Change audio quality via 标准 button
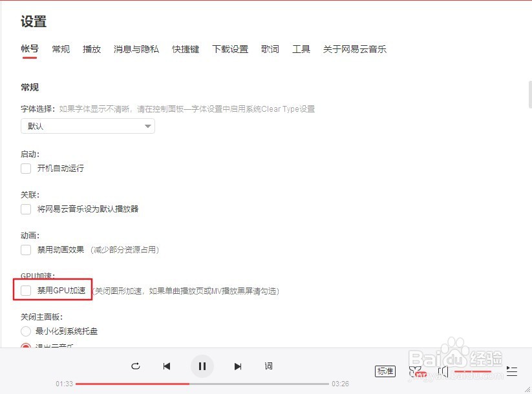Screen dimensions: 532x394 click(385, 371)
